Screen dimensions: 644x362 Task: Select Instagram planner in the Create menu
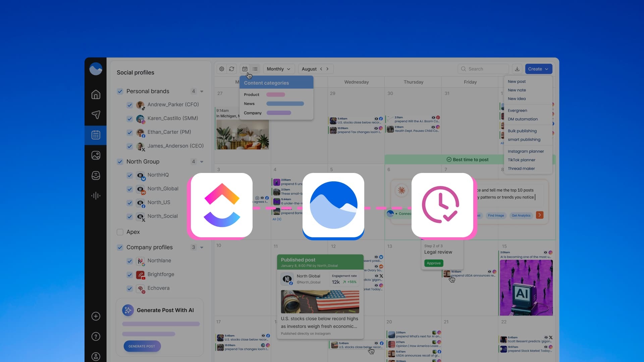pos(526,151)
